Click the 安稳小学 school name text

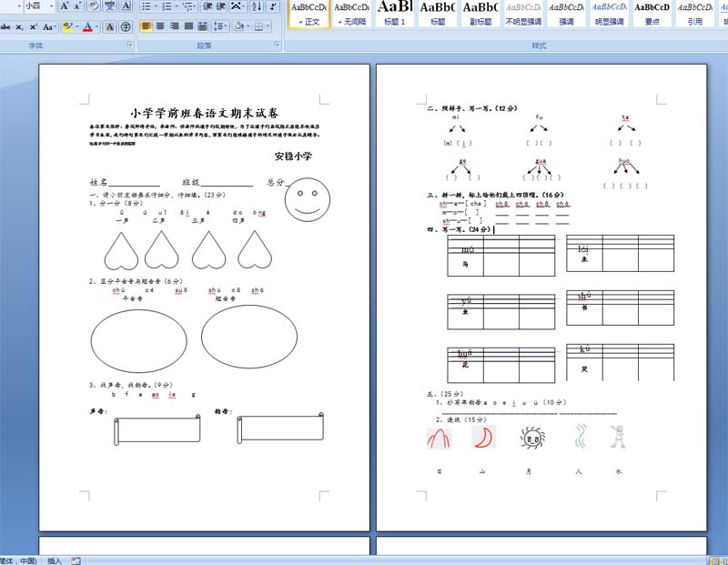[293, 156]
